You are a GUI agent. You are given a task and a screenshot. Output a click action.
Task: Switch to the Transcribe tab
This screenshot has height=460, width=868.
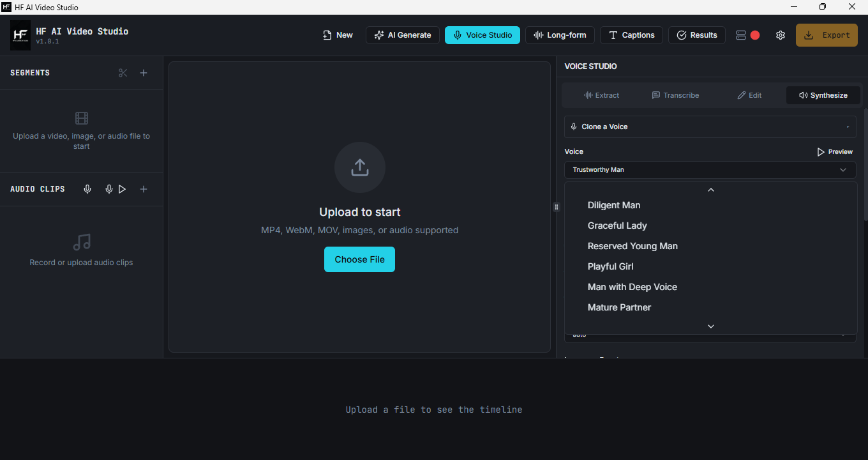pyautogui.click(x=675, y=95)
